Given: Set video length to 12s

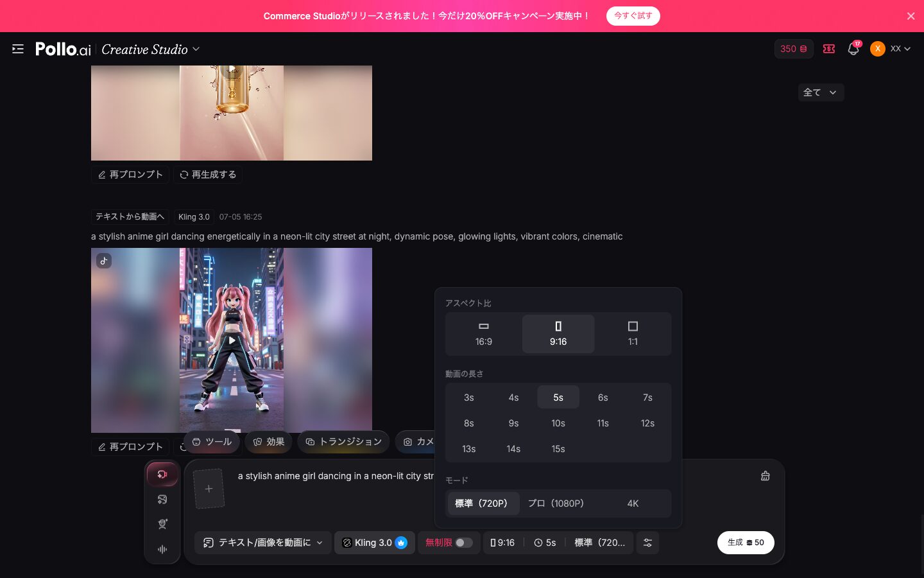Looking at the screenshot, I should 647,423.
